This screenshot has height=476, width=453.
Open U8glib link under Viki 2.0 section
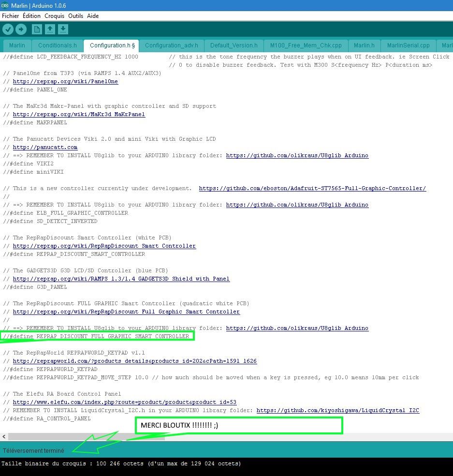tap(297, 155)
